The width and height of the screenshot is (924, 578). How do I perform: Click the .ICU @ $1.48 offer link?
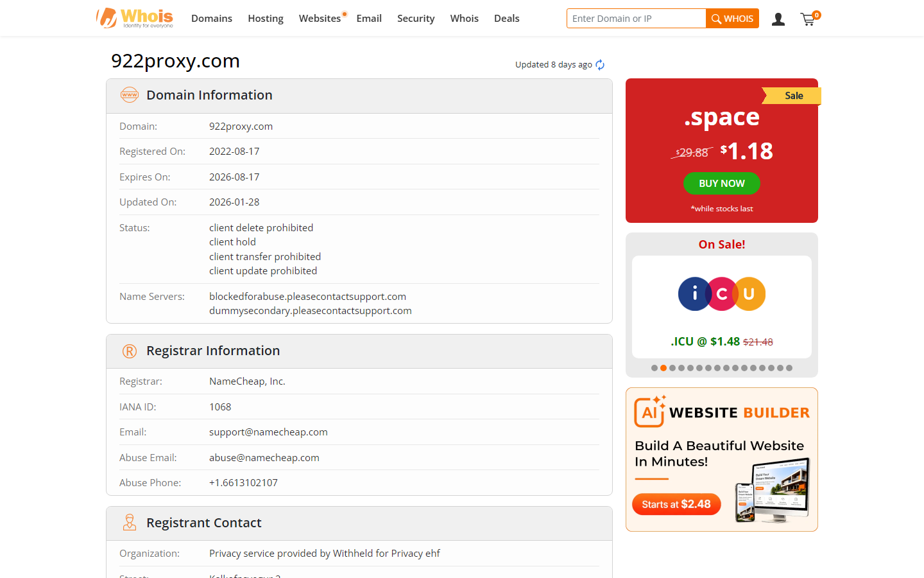[x=722, y=342]
